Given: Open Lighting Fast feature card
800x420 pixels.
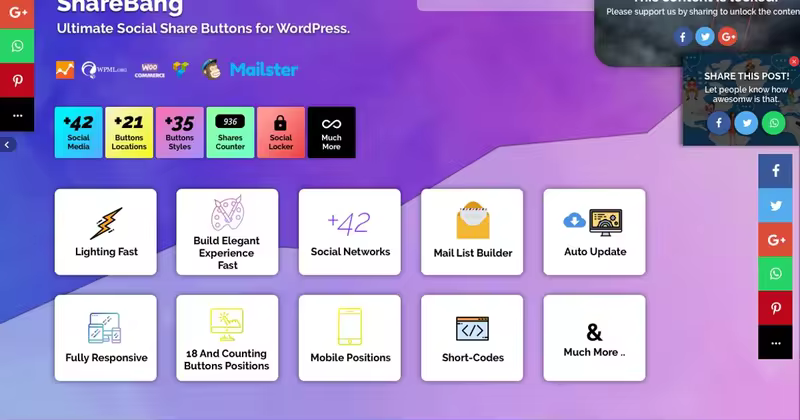Looking at the screenshot, I should pos(106,232).
